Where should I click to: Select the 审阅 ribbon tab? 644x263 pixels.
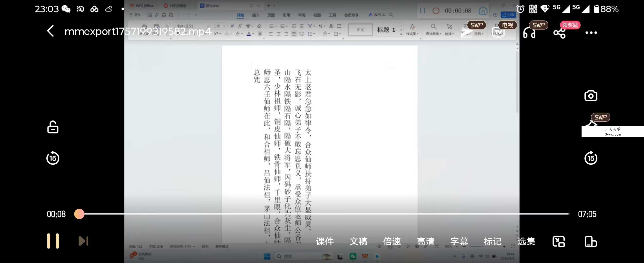(302, 15)
